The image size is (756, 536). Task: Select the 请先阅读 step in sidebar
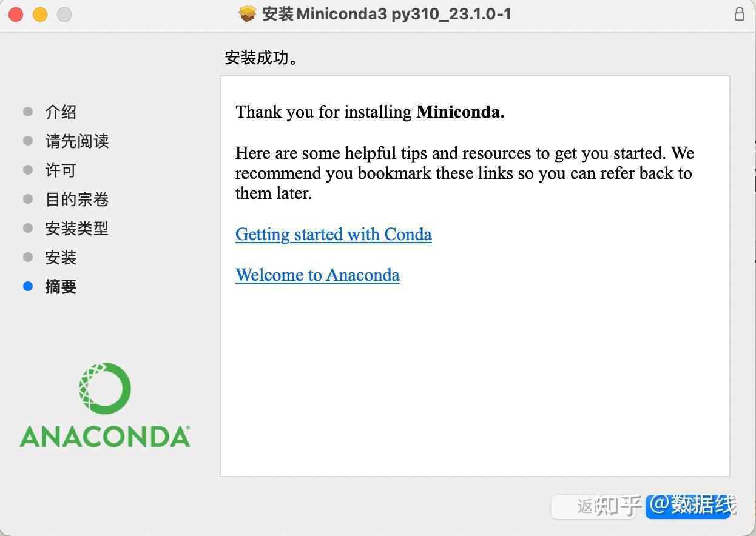[x=76, y=141]
